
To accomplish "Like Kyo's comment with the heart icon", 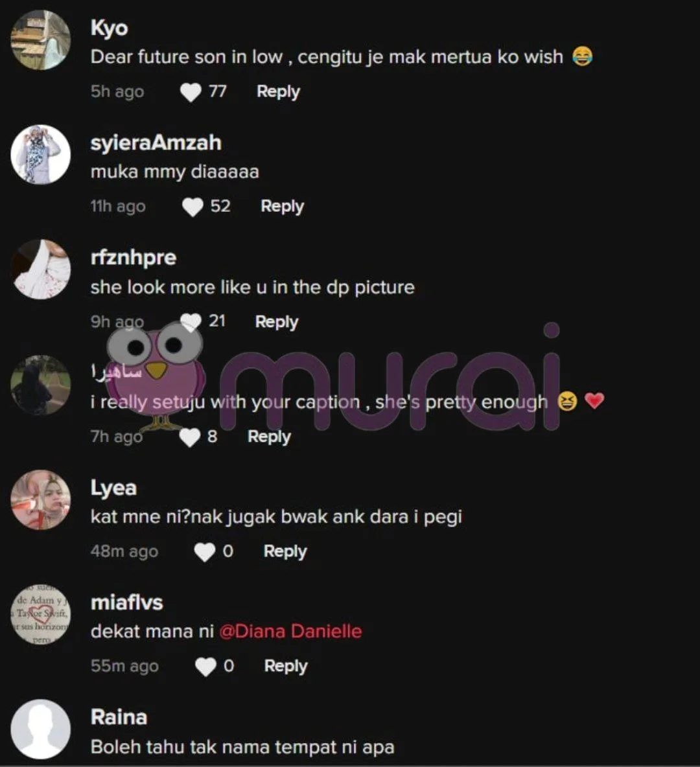I will pos(191,92).
